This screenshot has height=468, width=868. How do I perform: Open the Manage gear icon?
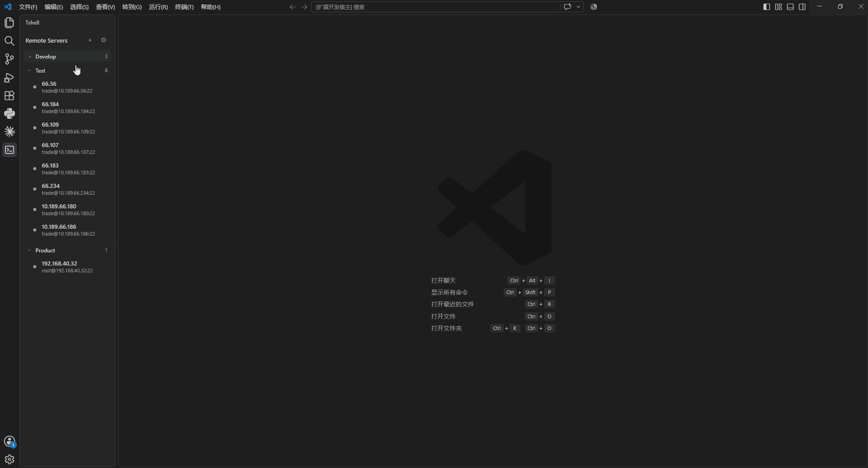10,459
